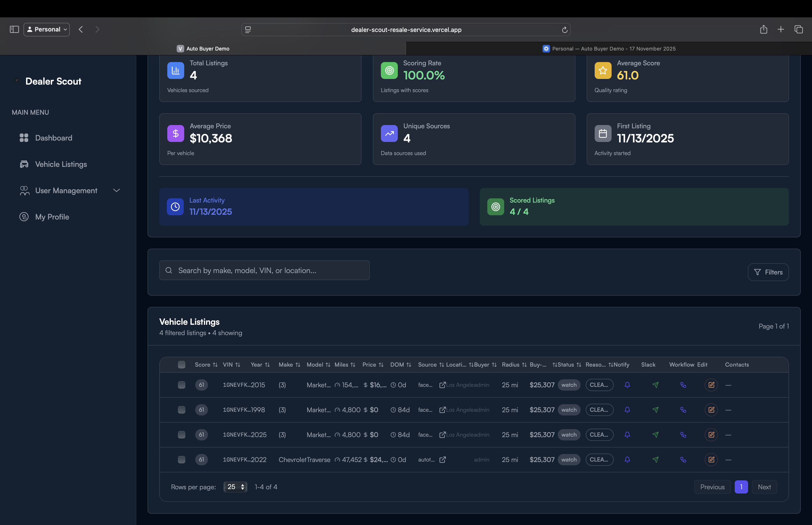Open the external link for the autotrader listing
Image resolution: width=812 pixels, height=525 pixels.
(x=442, y=459)
